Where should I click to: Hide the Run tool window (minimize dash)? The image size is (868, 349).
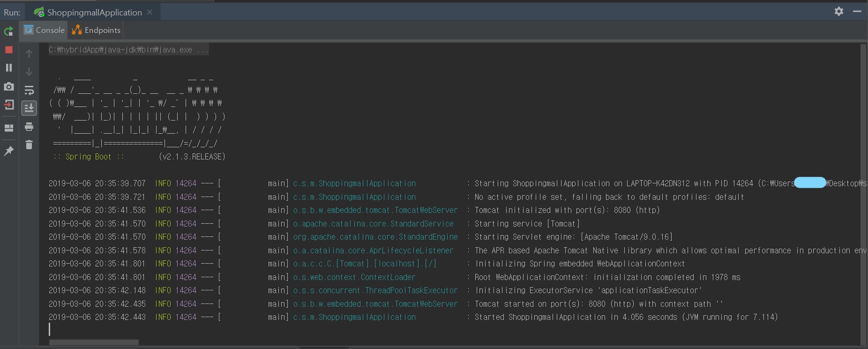point(857,11)
